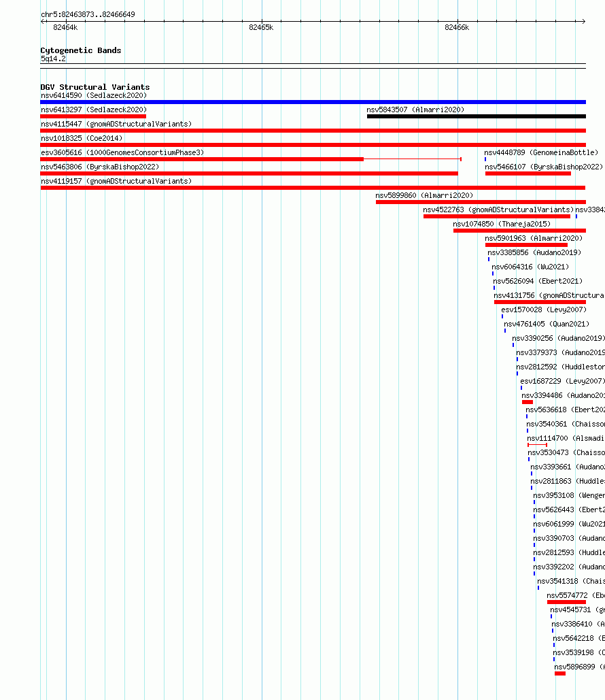Select nsv4545731 variant label
Screen dimensions: 605x700
577,610
